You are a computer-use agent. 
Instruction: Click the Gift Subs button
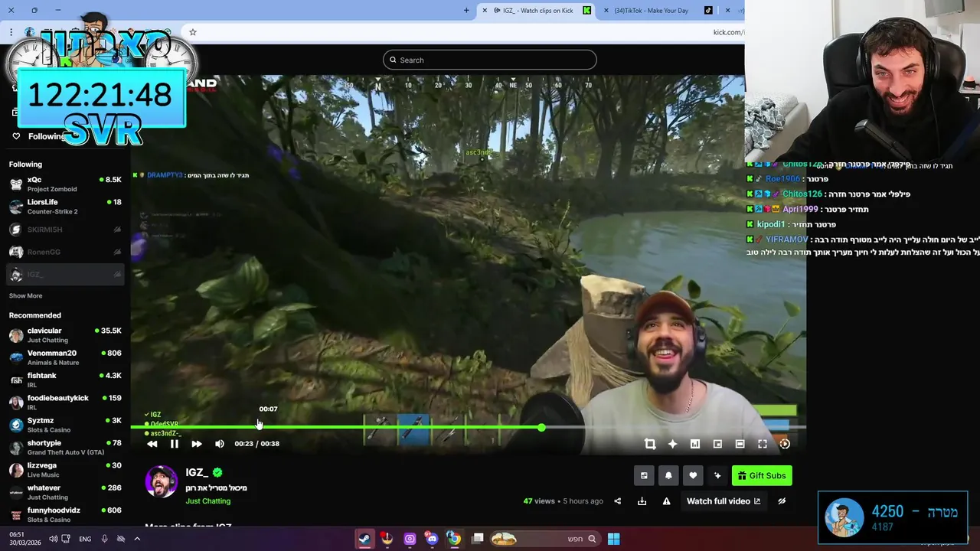coord(762,475)
